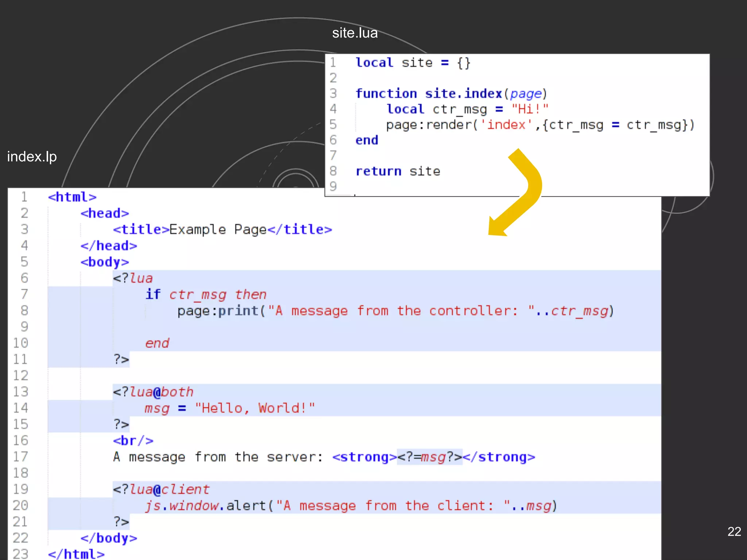The width and height of the screenshot is (747, 560).
Task: Click the 'Example Page' title text
Action: point(218,230)
